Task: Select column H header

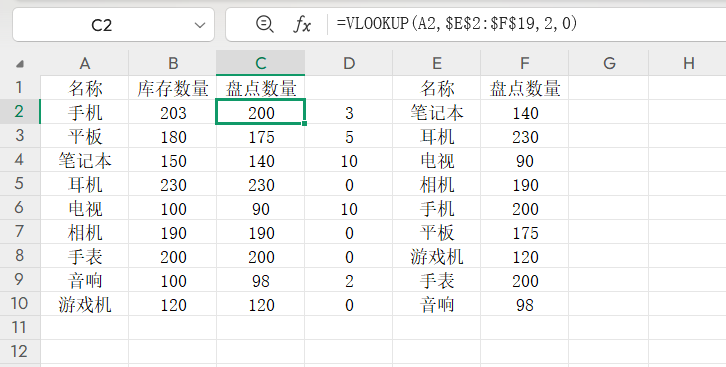Action: pyautogui.click(x=688, y=63)
